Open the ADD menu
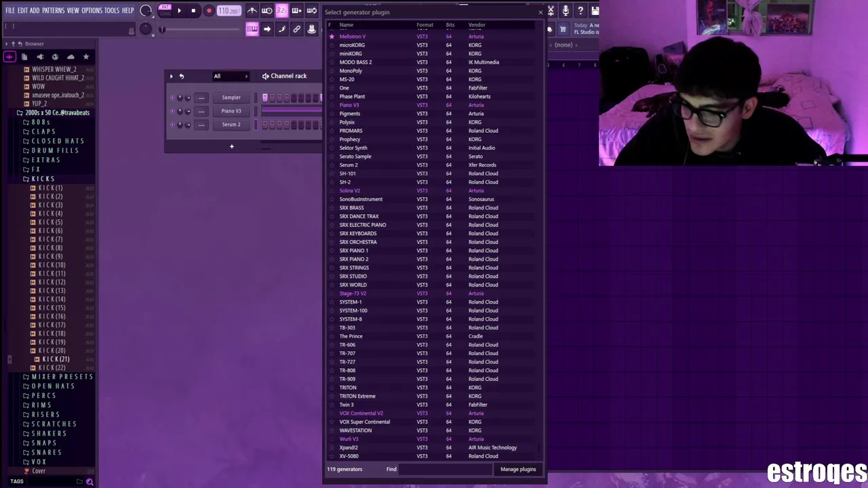This screenshot has height=488, width=868. pos(35,11)
